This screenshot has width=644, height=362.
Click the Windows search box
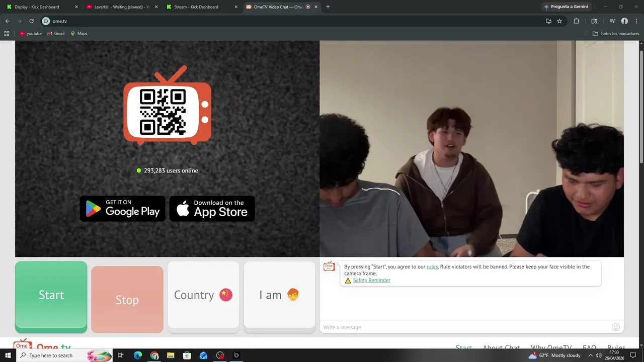tap(64, 355)
